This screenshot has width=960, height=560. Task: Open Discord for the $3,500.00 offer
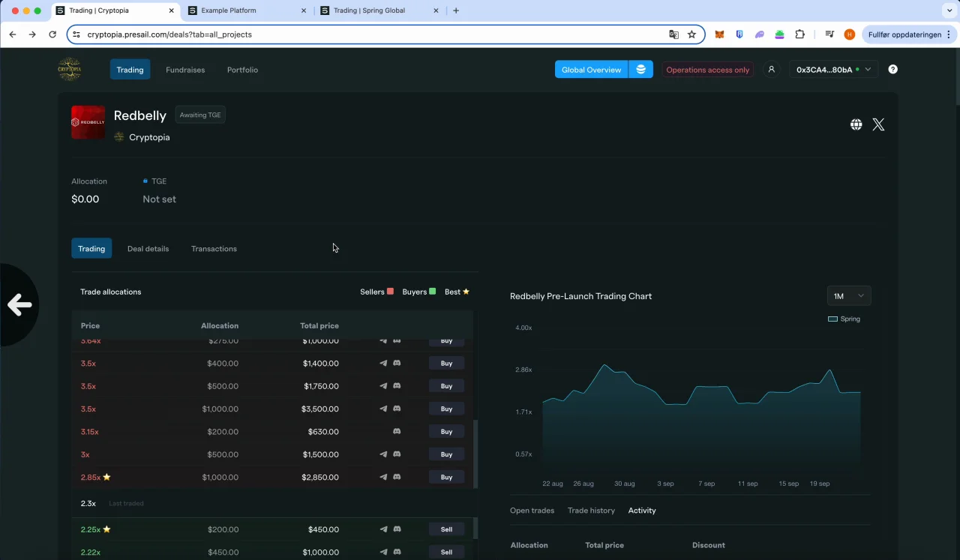[x=397, y=409]
